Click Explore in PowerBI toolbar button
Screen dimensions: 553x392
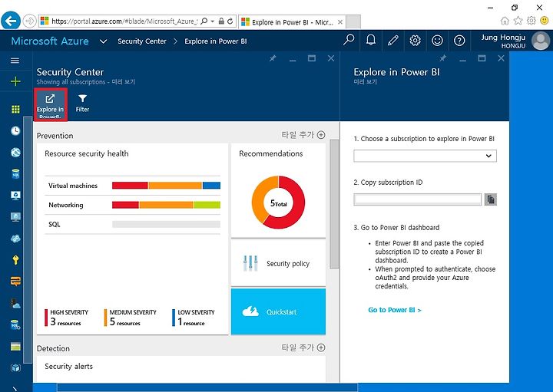[x=51, y=105]
